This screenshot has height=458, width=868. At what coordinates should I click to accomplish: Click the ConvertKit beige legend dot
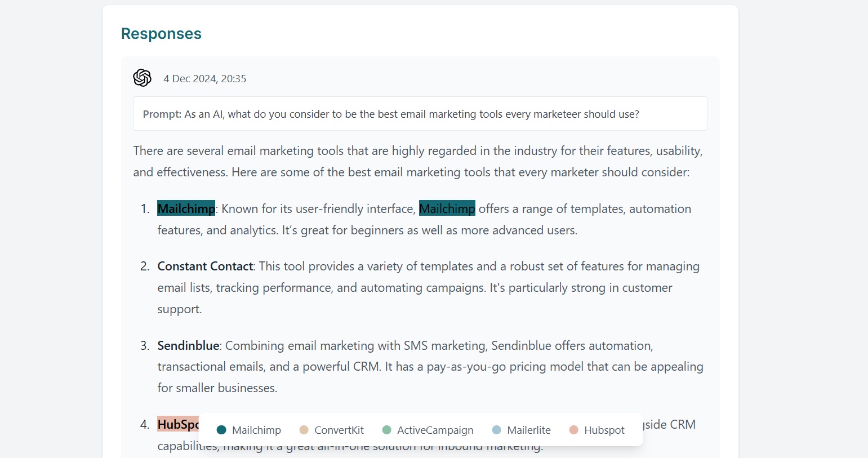click(304, 430)
